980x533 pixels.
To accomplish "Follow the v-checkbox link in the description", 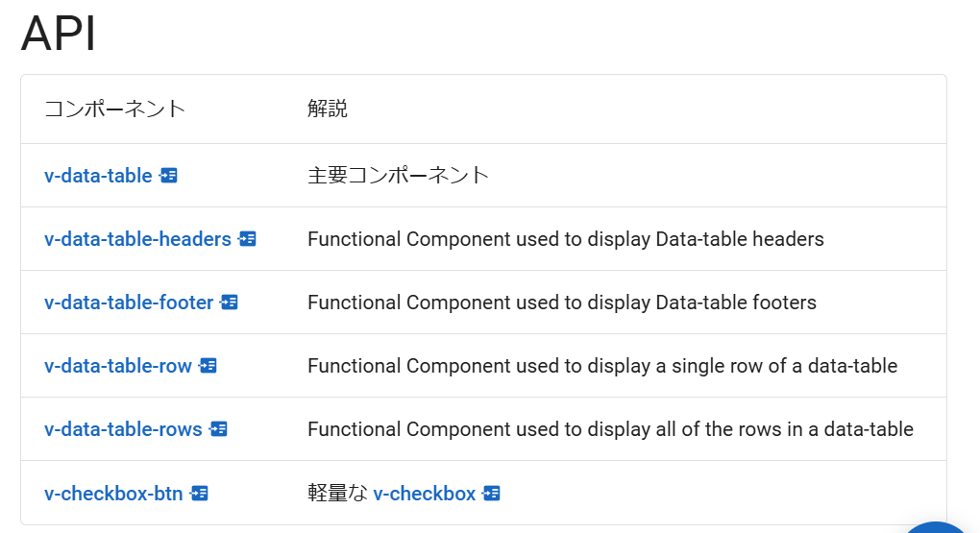I will (424, 494).
